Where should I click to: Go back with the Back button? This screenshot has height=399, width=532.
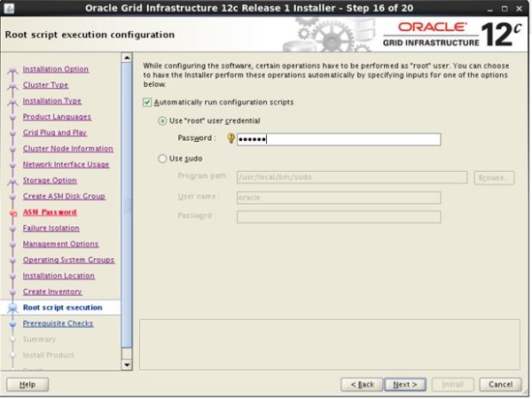[362, 385]
